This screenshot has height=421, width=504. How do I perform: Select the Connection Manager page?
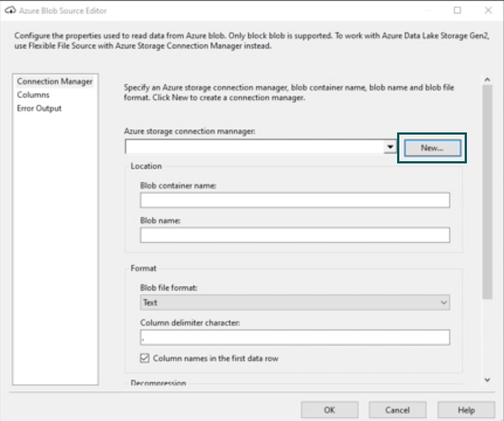(x=55, y=81)
